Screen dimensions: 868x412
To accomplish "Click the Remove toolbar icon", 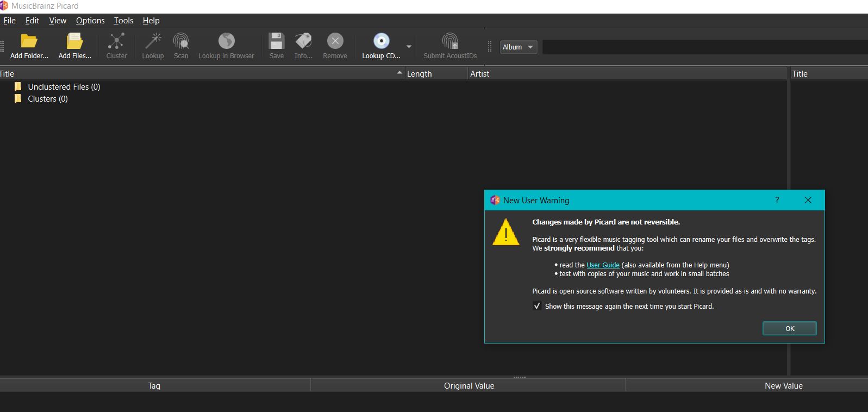I will [335, 41].
